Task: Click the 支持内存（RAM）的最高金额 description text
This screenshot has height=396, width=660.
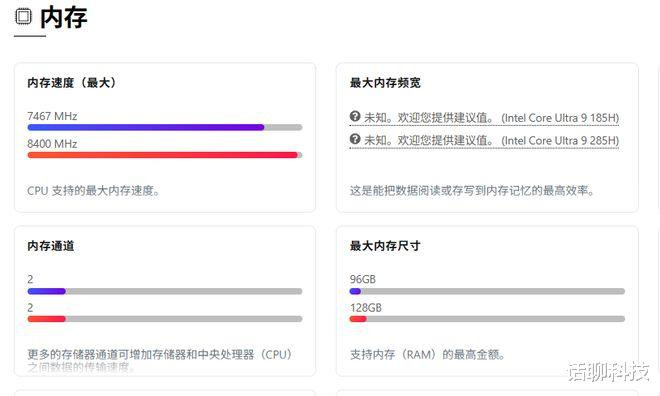Action: click(427, 354)
